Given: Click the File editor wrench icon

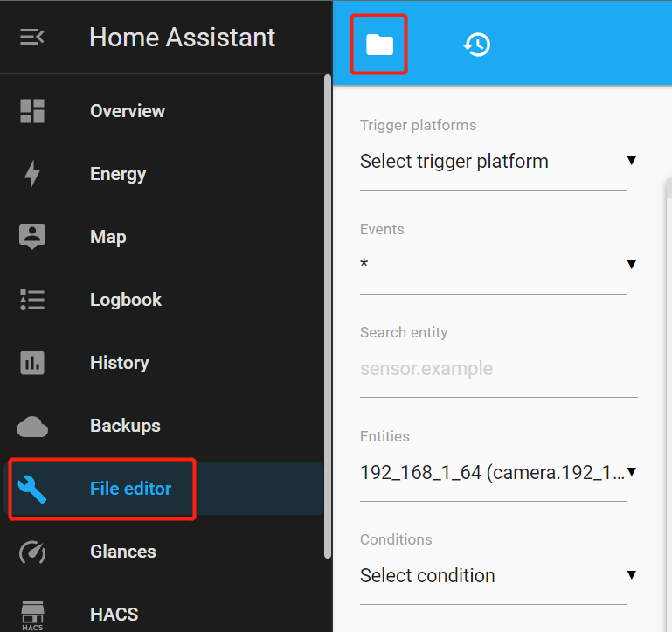Looking at the screenshot, I should coord(32,490).
